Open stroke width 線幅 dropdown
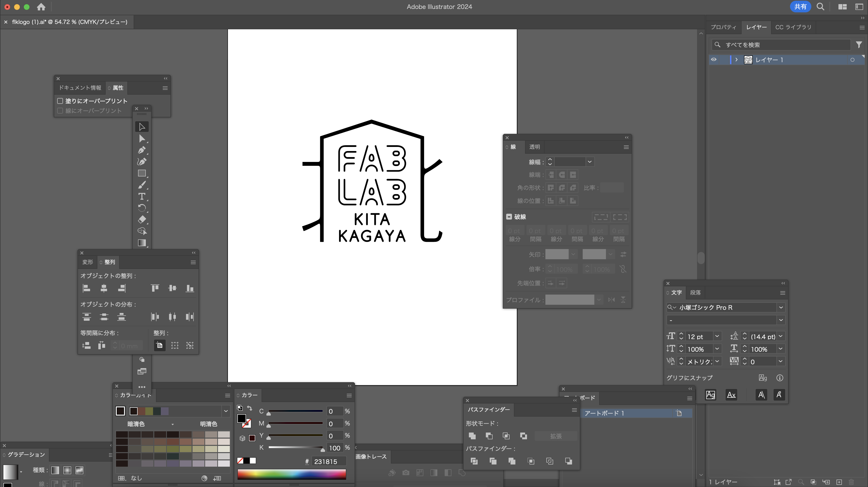The height and width of the screenshot is (487, 868). pyautogui.click(x=590, y=162)
